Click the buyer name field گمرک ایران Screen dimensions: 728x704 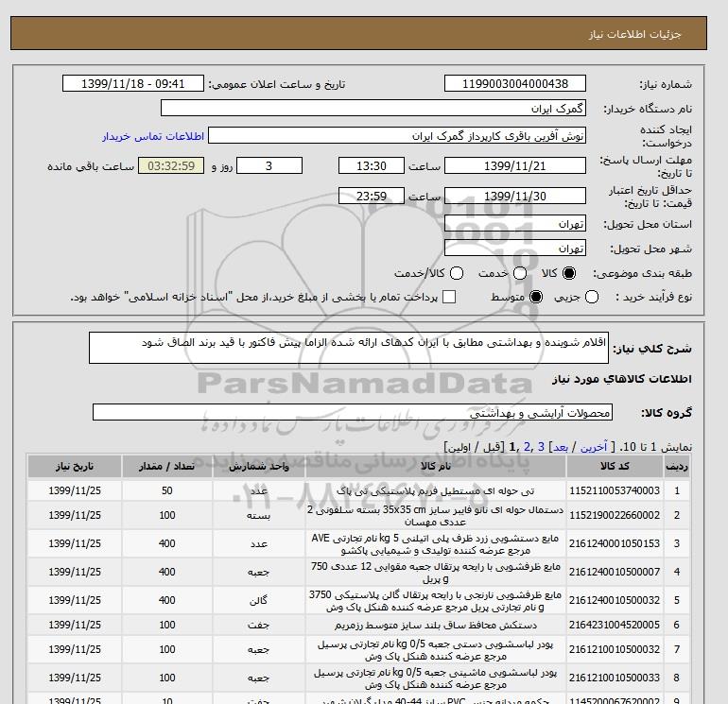(x=373, y=108)
